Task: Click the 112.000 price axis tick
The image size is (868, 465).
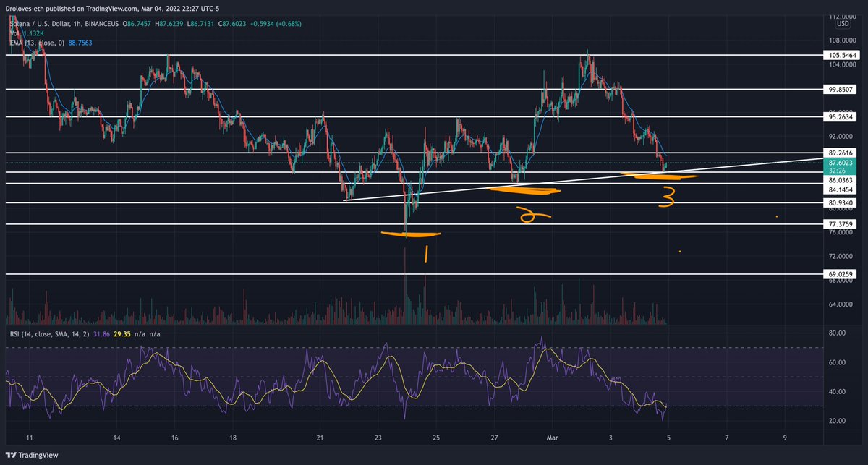Action: pyautogui.click(x=842, y=16)
